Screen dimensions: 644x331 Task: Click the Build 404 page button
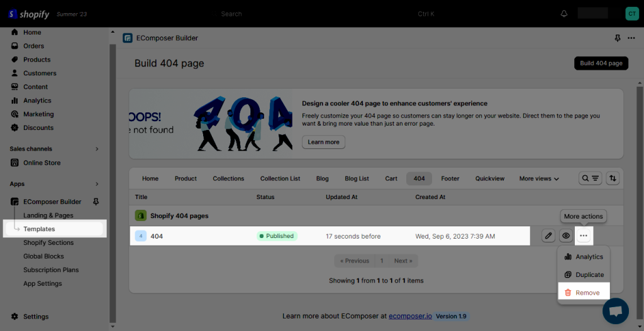pos(601,63)
